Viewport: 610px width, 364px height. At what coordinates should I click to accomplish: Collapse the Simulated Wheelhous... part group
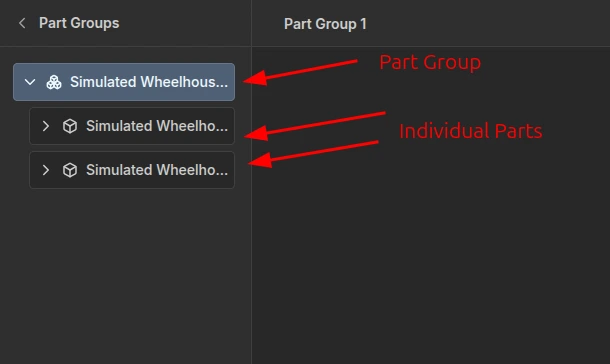[x=30, y=82]
